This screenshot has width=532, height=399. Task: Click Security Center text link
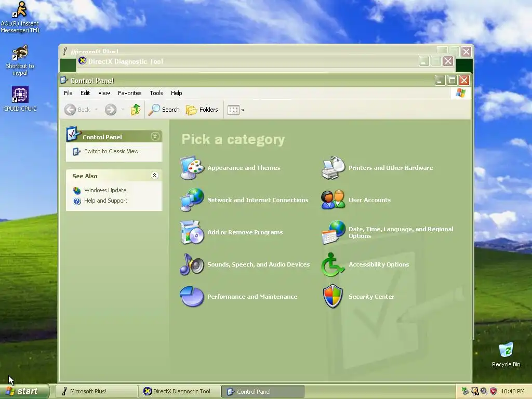[x=371, y=297]
